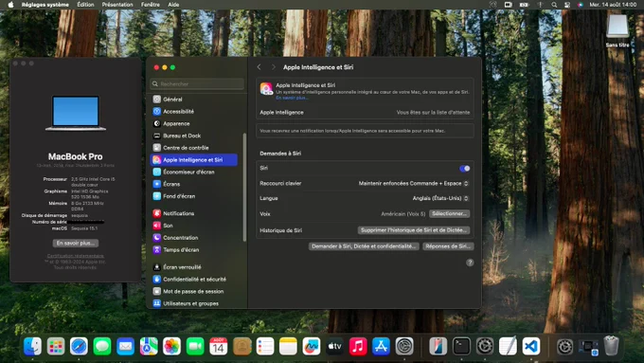Open Spotlight search in menu bar

tap(554, 5)
